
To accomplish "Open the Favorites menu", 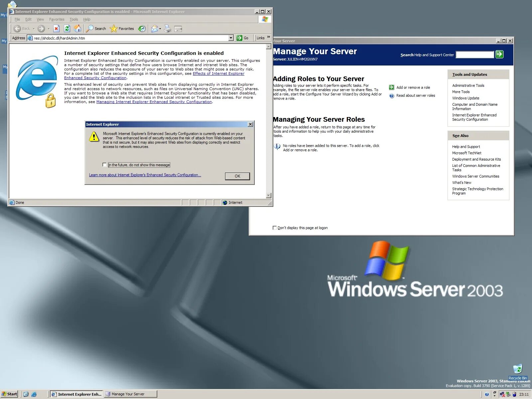I will [57, 19].
